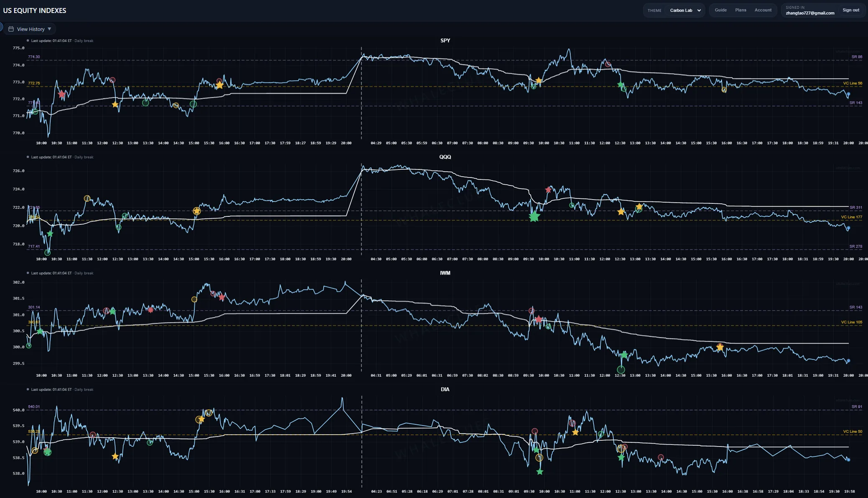Image resolution: width=868 pixels, height=498 pixels.
Task: Click the SPY chart title
Action: tap(445, 41)
